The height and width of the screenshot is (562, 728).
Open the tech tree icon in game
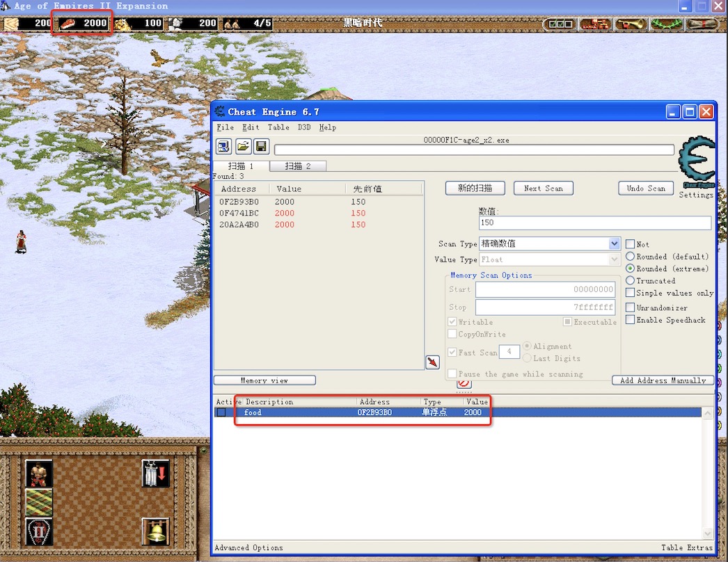(595, 24)
